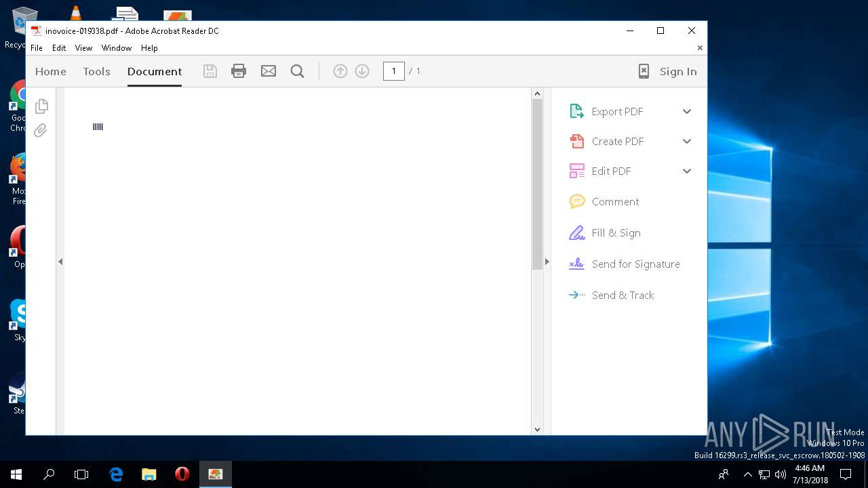The image size is (868, 488).
Task: Click the taskbar search magnifier
Action: [x=49, y=474]
